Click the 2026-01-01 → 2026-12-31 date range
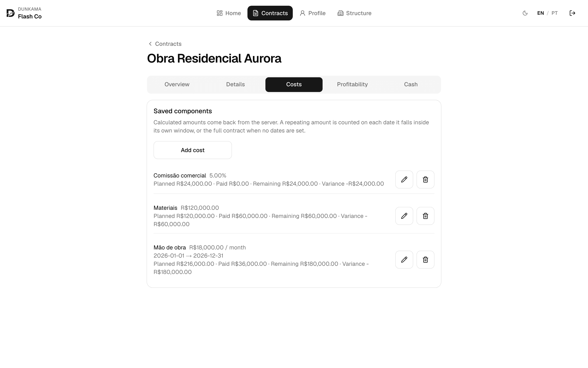 188,256
